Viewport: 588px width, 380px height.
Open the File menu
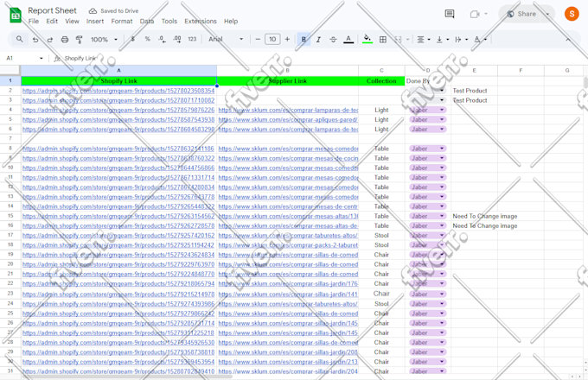pyautogui.click(x=34, y=22)
